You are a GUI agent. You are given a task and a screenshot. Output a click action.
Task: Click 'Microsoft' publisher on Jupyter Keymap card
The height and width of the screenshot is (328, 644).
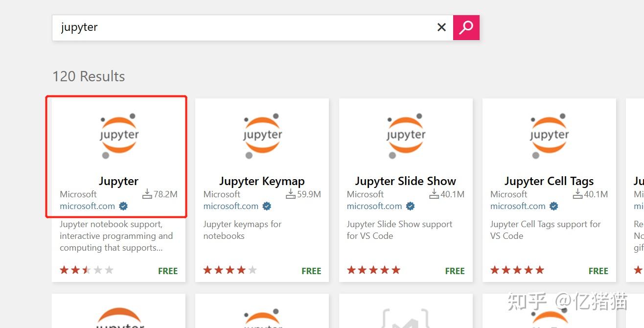[x=222, y=194]
